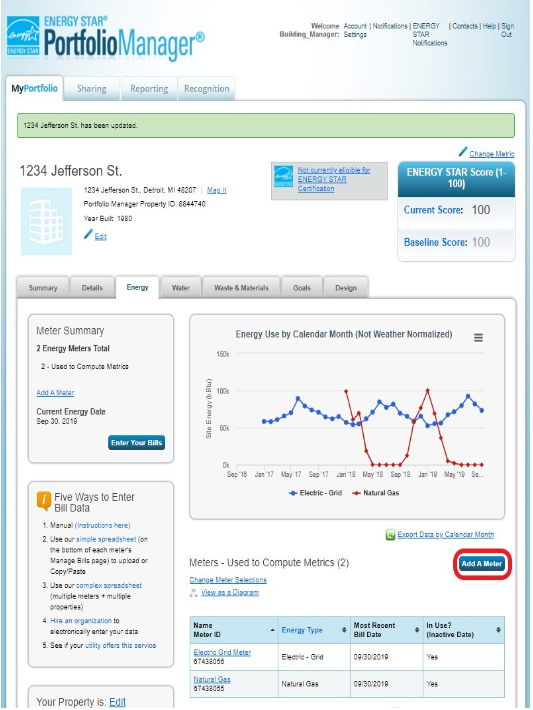This screenshot has height=710, width=533.
Task: Click Change Meter Selections link
Action: point(228,580)
